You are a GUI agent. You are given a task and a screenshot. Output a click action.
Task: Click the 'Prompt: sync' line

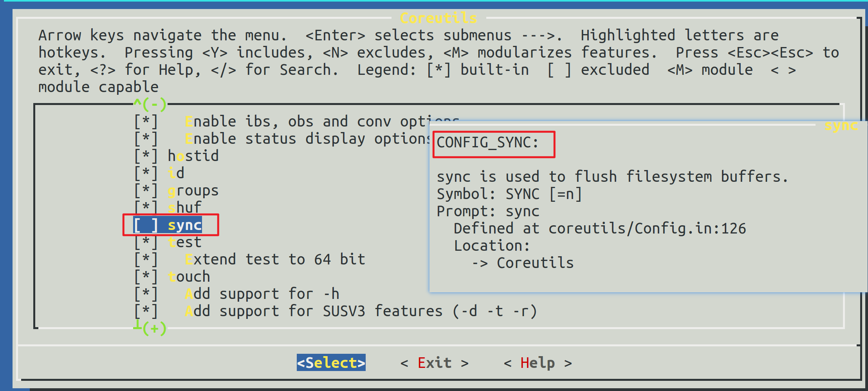(488, 212)
